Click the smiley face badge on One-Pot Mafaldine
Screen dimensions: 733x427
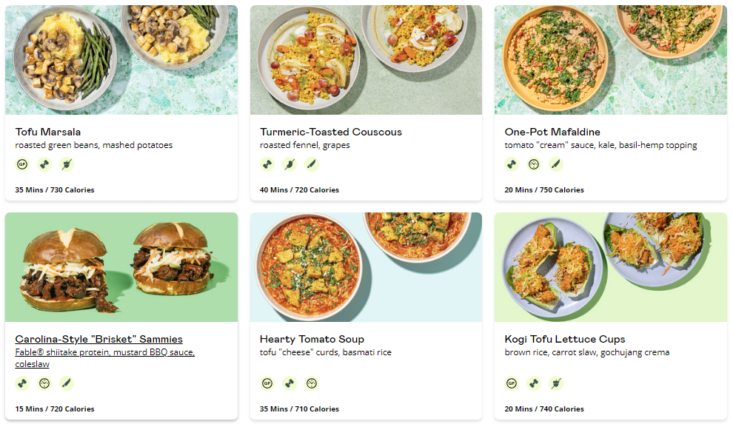click(534, 164)
